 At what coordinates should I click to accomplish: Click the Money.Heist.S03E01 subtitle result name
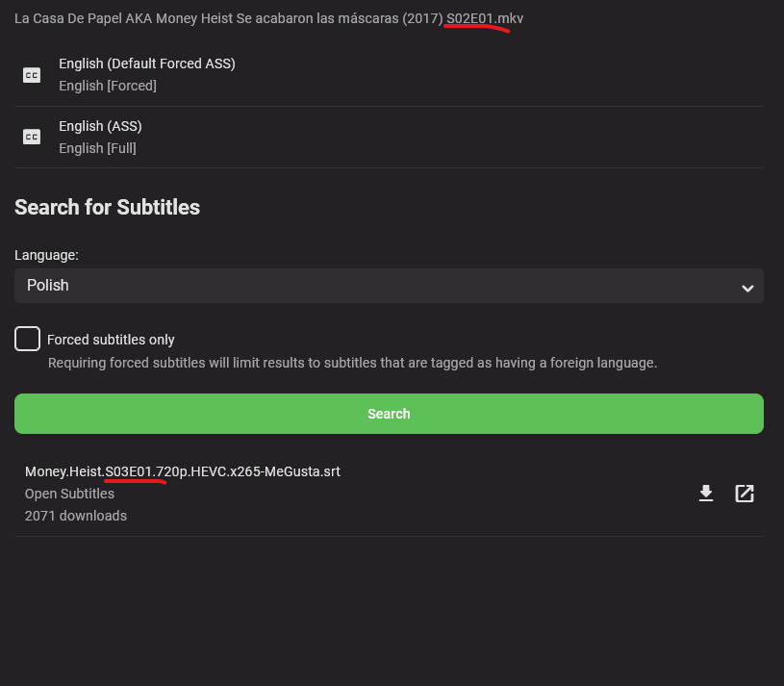pos(183,471)
